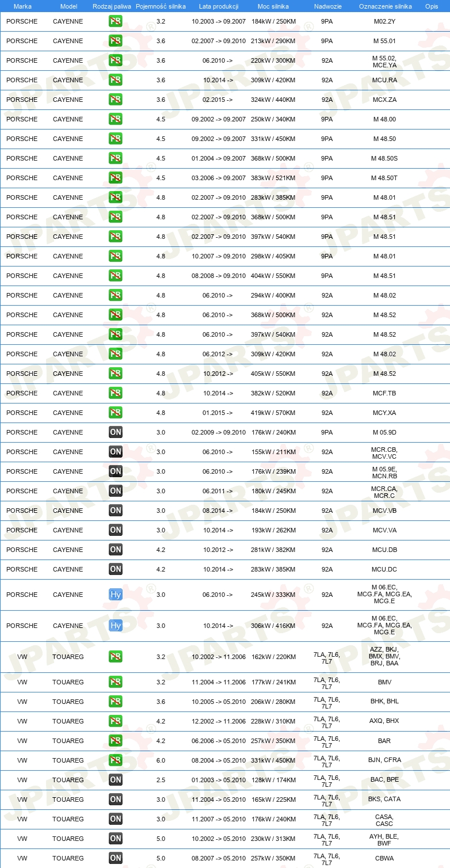
Task: Click the Hy hybrid icon for 245kW / 333KM
Action: tap(115, 595)
